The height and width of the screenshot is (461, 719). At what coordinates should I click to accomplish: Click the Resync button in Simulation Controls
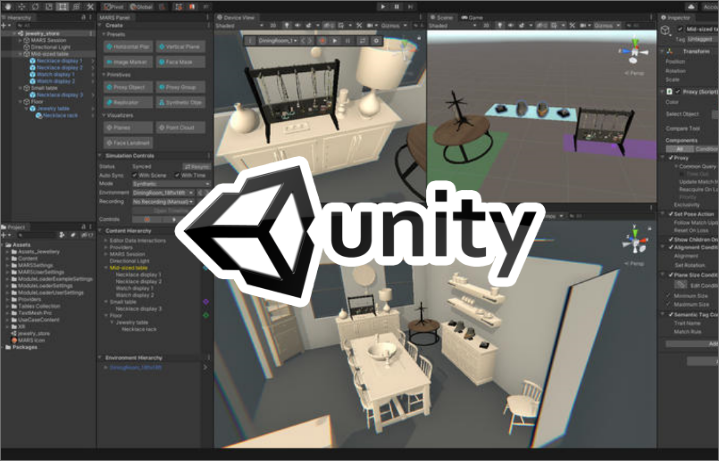click(x=197, y=167)
